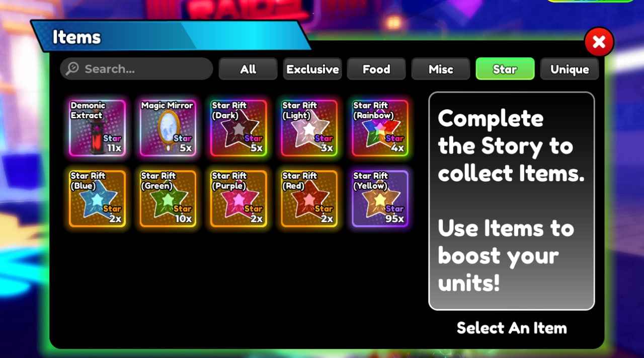644x358 pixels.
Task: Switch to the Misc category tab
Action: [441, 69]
